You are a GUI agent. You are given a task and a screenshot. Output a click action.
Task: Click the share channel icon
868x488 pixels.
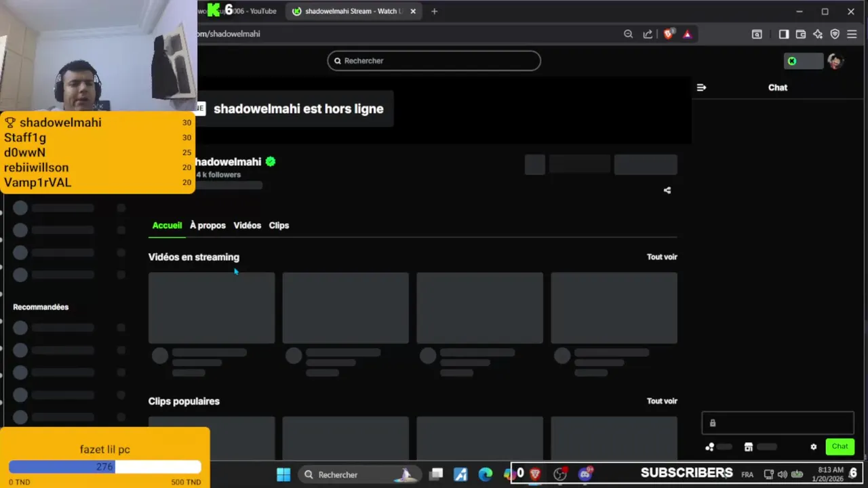click(667, 190)
